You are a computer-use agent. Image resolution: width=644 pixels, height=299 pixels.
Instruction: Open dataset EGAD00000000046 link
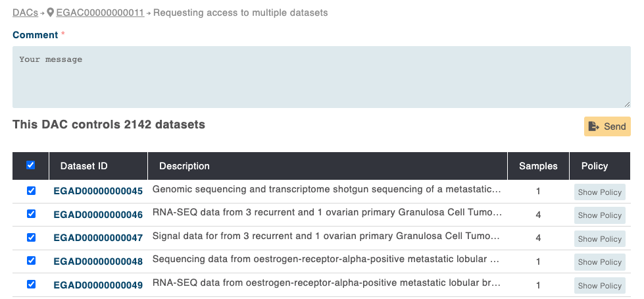tap(98, 215)
